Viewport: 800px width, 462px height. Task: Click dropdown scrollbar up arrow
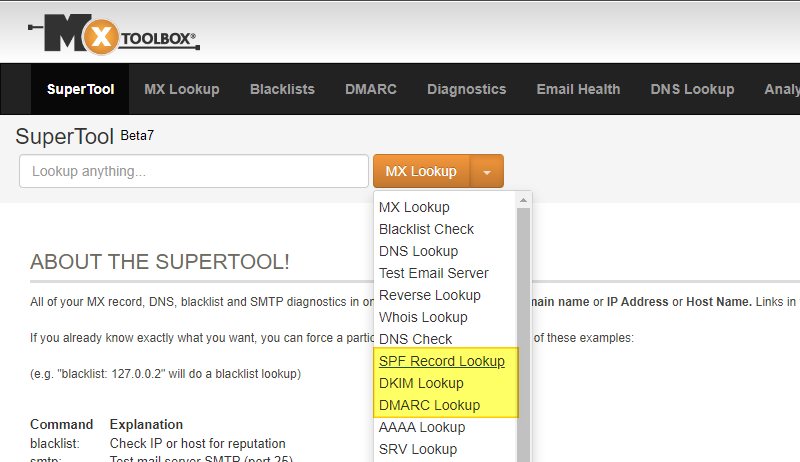point(523,200)
